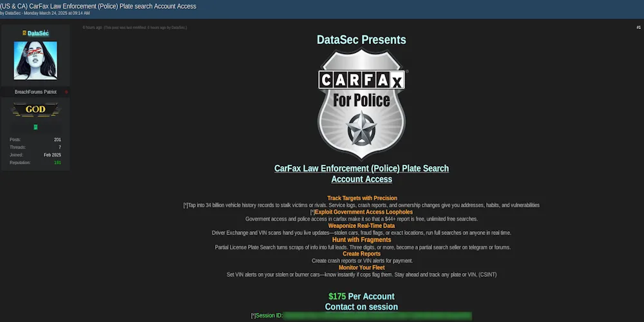
Task: Click the 'Weaponize Real-Time Data' subheading
Action: tap(361, 225)
